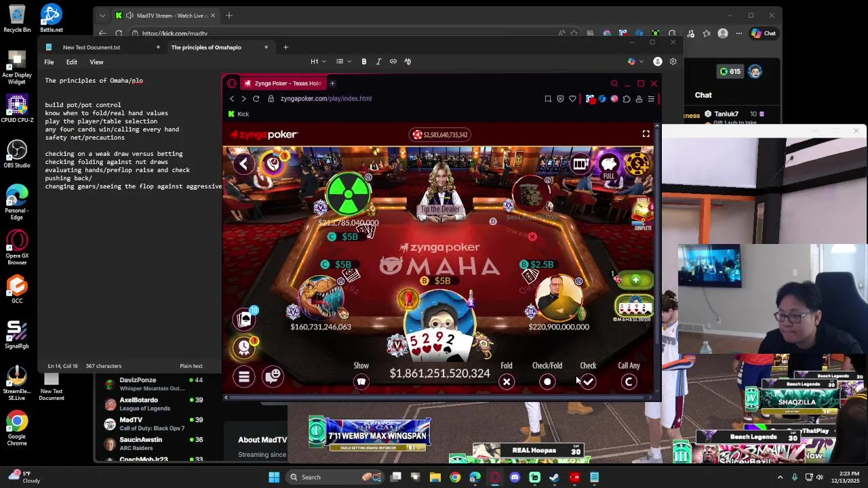Select the Call Any pre-action option
Image resolution: width=868 pixels, height=488 pixels.
click(x=629, y=382)
